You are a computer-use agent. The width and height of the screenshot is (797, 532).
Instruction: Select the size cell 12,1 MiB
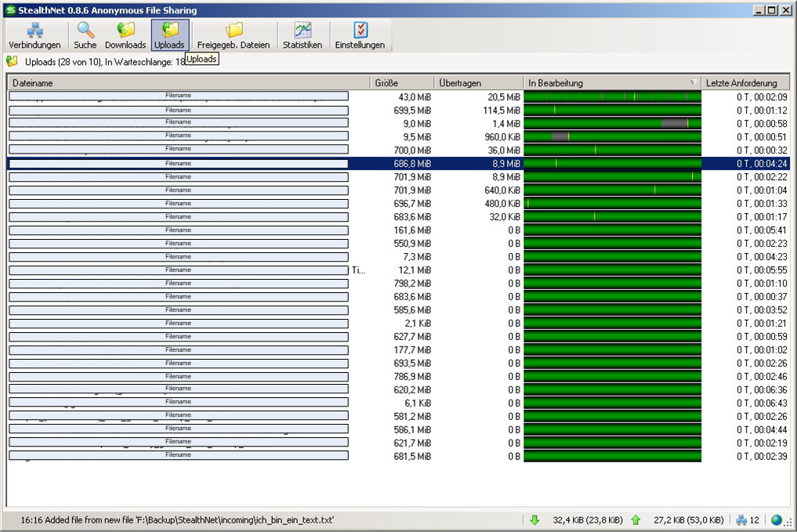(x=415, y=270)
